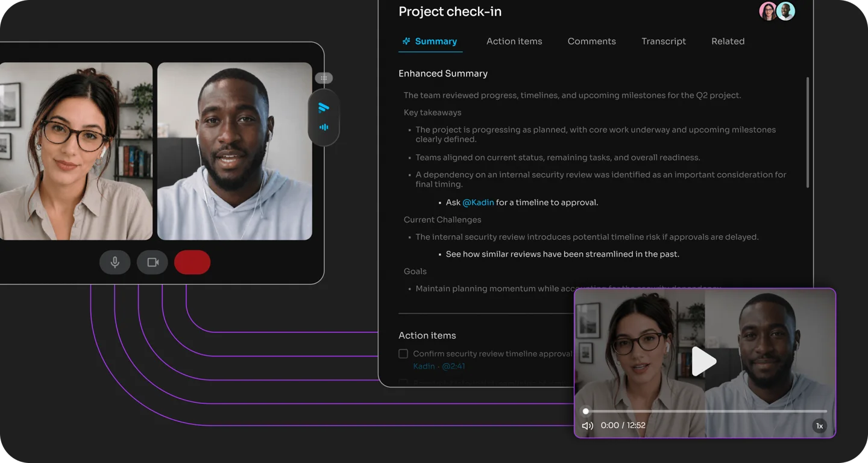This screenshot has height=463, width=868.
Task: Click the "Project check-in" title
Action: pyautogui.click(x=450, y=11)
